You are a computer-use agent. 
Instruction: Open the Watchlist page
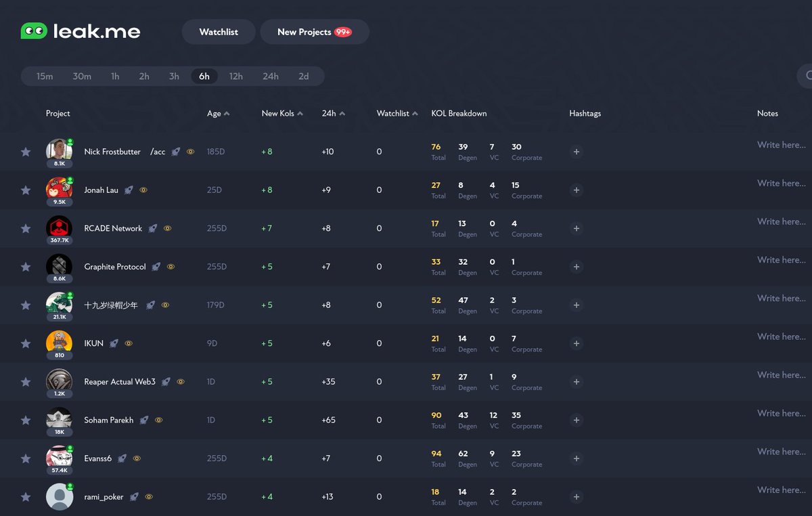pos(218,31)
